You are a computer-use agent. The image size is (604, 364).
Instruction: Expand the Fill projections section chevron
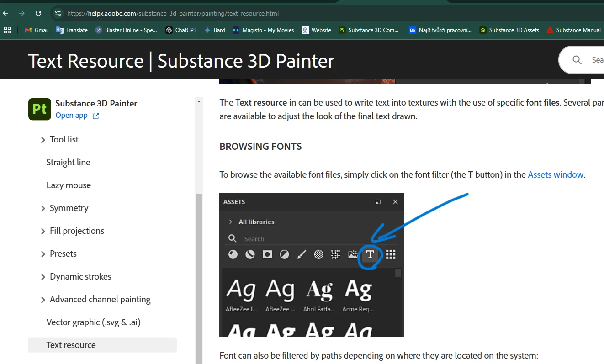(43, 231)
